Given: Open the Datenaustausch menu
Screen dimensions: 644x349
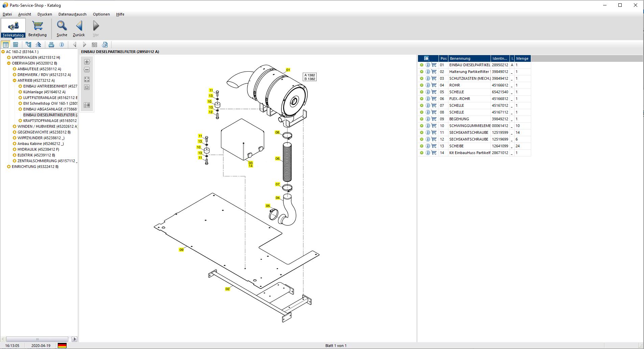Looking at the screenshot, I should (x=72, y=14).
